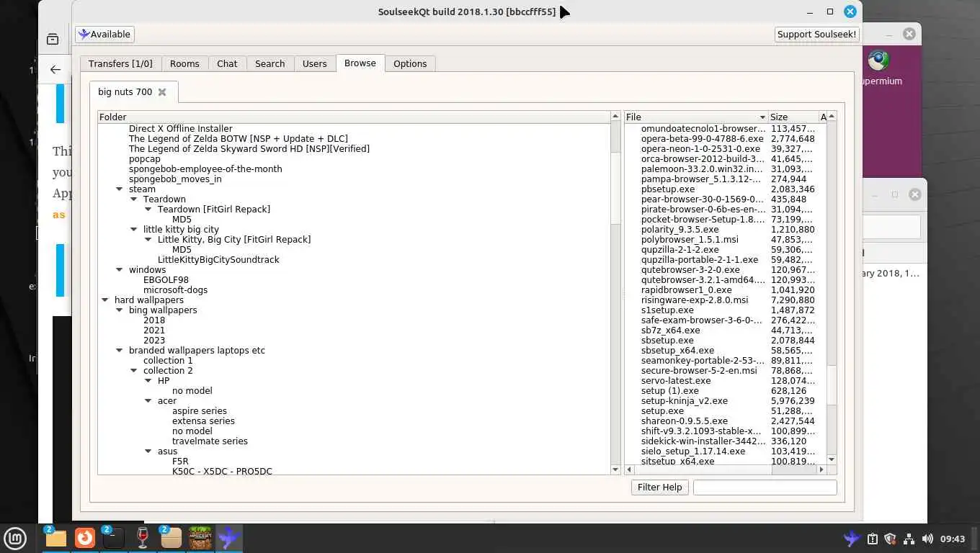Select file shareon-0.9.5.5.exe
980x553 pixels.
pyautogui.click(x=685, y=421)
